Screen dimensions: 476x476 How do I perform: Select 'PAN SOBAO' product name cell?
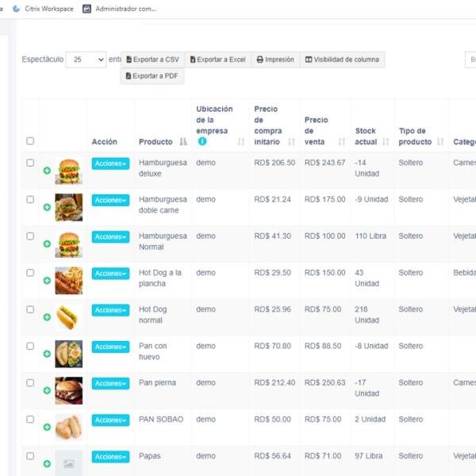[161, 419]
